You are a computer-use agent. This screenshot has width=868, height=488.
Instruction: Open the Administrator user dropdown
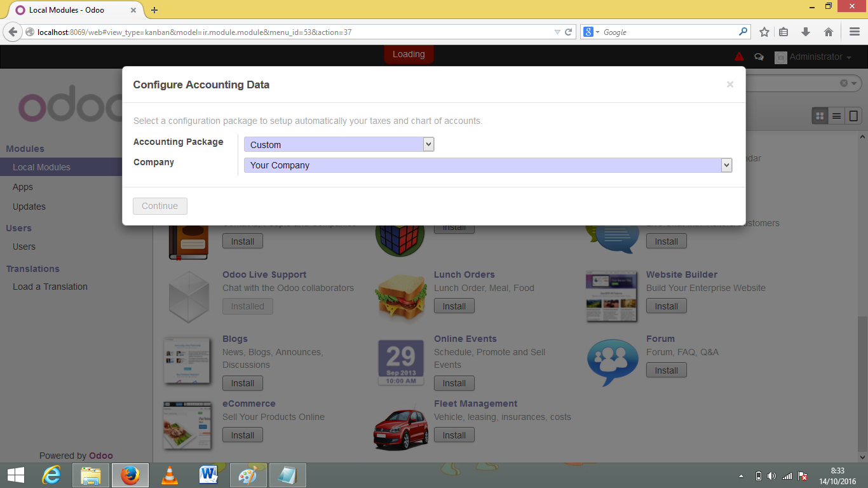pos(815,57)
